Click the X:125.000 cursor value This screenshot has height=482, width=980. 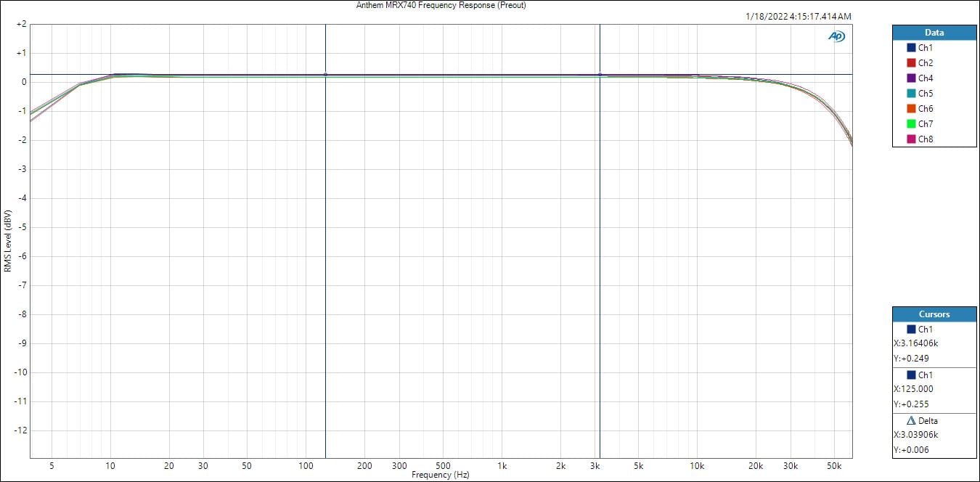(912, 389)
